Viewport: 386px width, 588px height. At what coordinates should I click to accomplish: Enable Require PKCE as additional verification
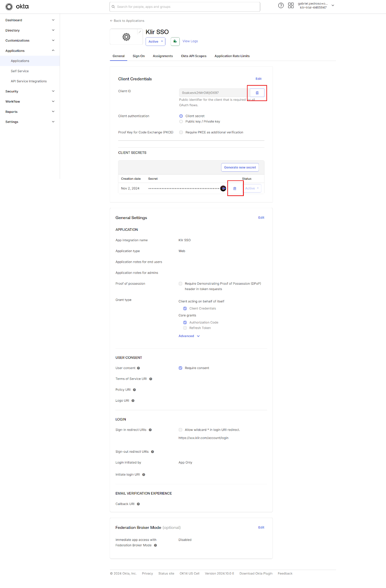(x=181, y=132)
